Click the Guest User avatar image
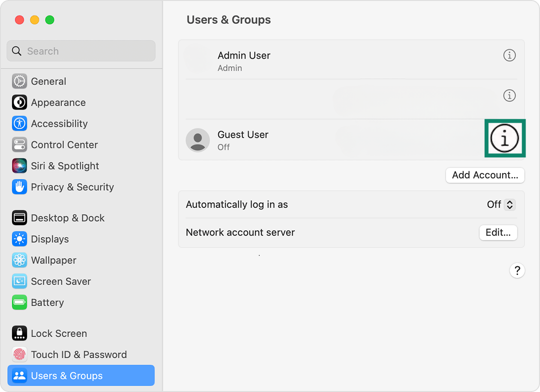The height and width of the screenshot is (392, 540). 198,140
